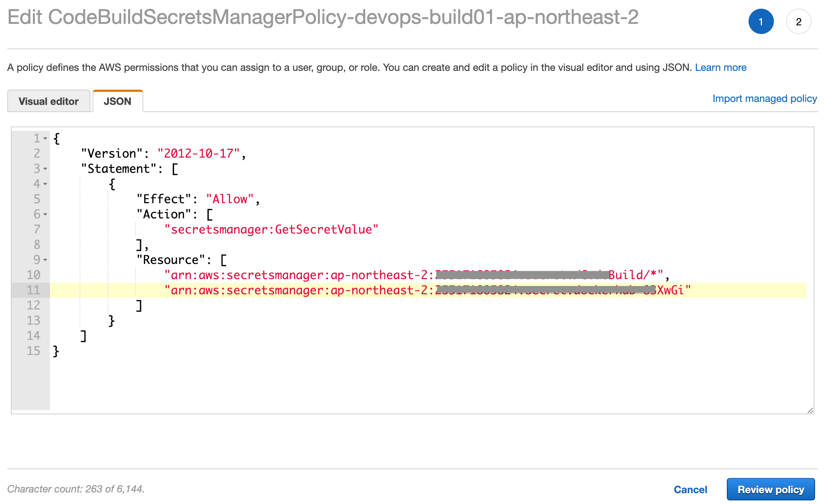
Task: Collapse the Action array at line 6
Action: coord(45,214)
